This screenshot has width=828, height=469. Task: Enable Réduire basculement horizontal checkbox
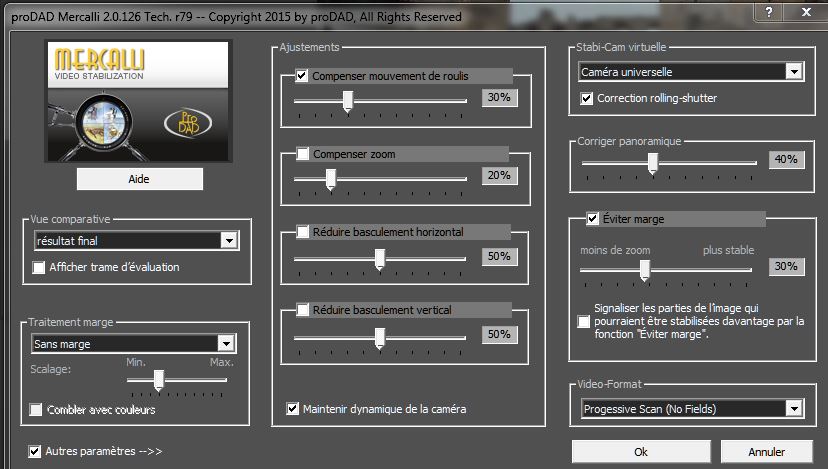coord(303,232)
